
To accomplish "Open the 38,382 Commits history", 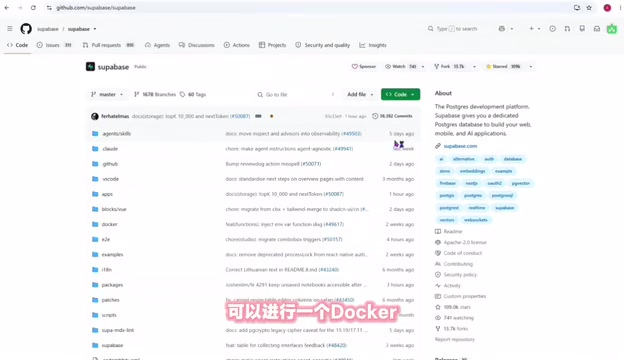I will coord(392,116).
